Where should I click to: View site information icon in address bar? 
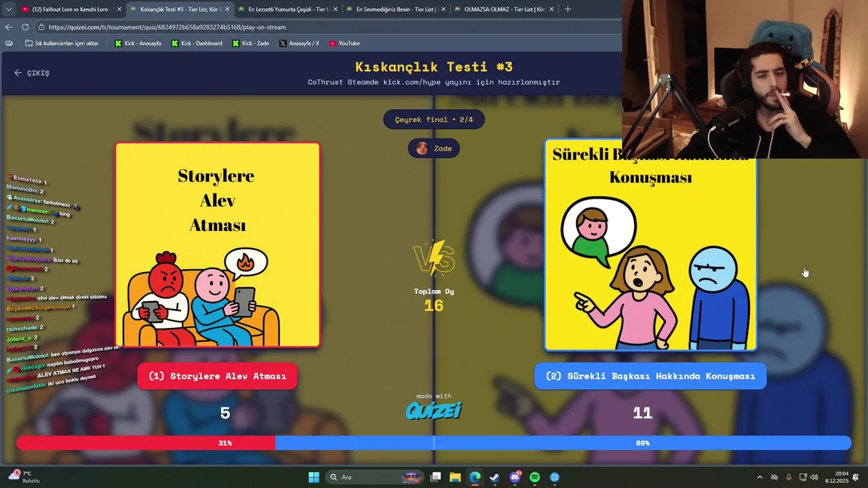41,27
